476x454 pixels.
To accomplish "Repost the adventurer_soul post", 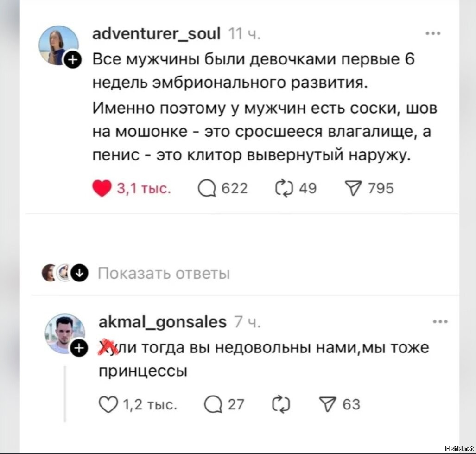I will 282,188.
